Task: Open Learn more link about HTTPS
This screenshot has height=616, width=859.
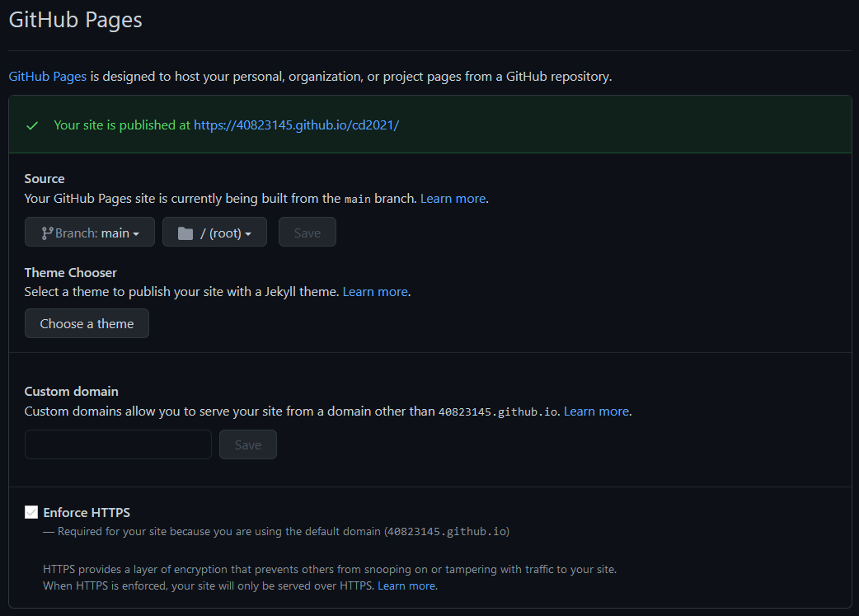Action: click(406, 585)
